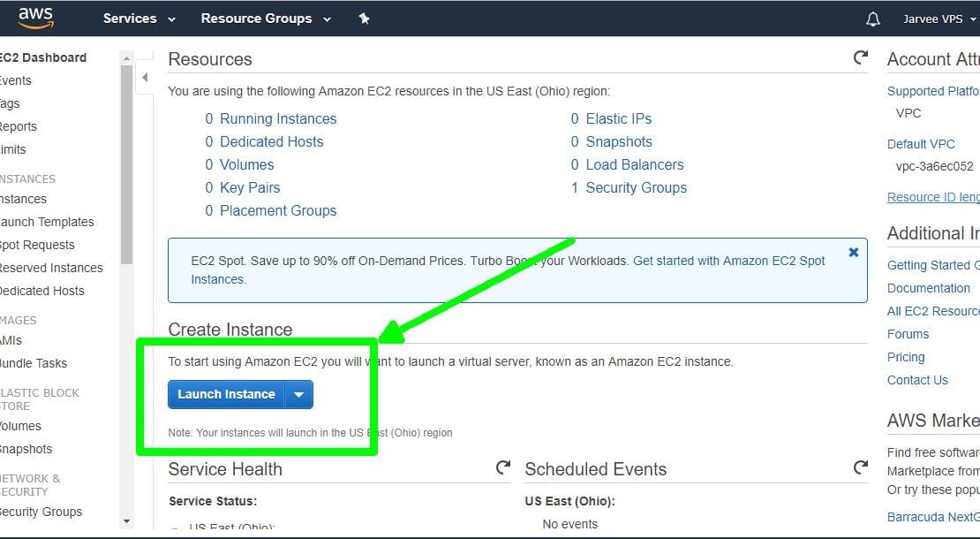The height and width of the screenshot is (539, 980).
Task: Close the EC2 Spot banner
Action: (853, 253)
